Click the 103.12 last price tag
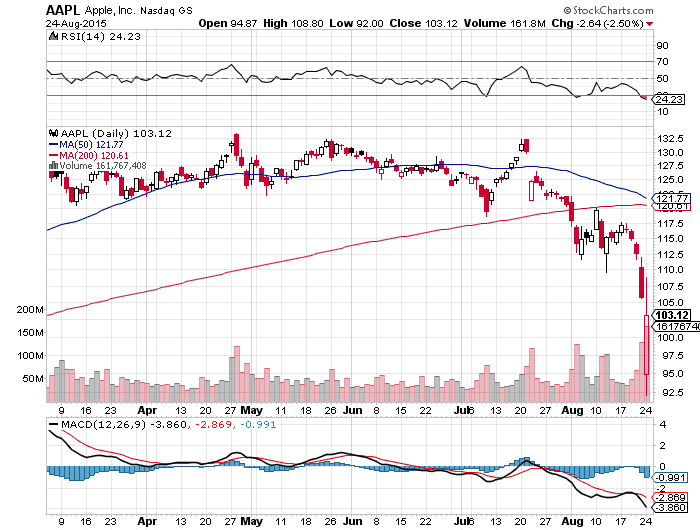 click(668, 314)
